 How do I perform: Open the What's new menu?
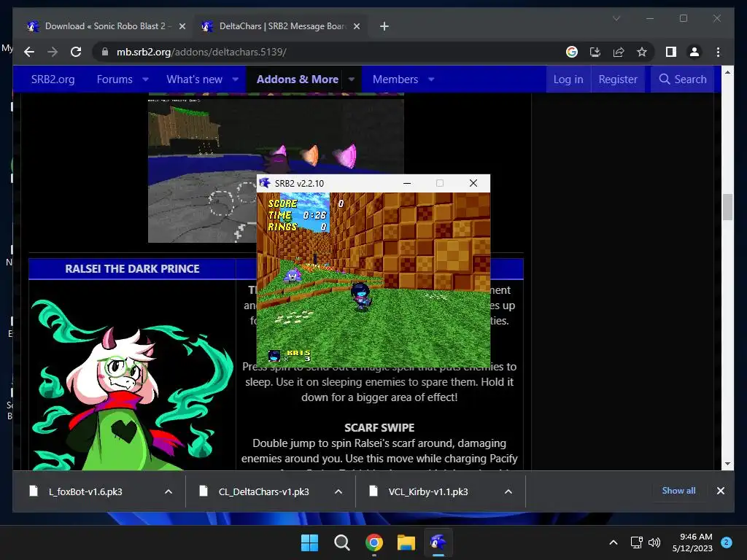pyautogui.click(x=194, y=79)
